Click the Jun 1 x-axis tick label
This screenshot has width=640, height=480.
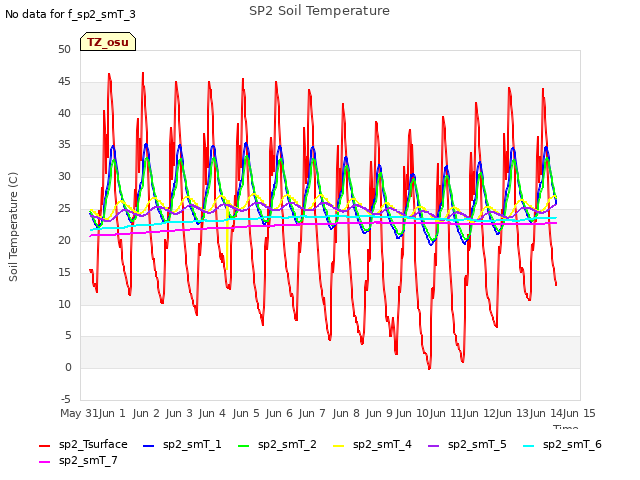[112, 413]
